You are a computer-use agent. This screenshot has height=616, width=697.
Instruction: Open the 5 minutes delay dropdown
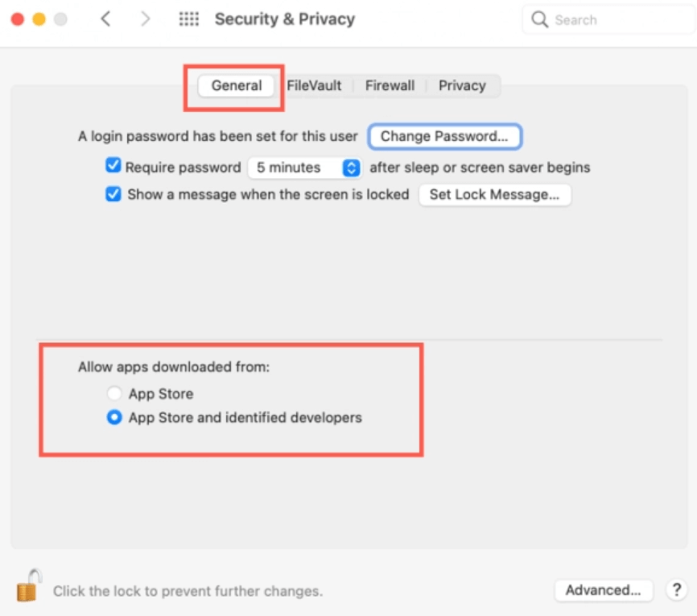coord(303,167)
